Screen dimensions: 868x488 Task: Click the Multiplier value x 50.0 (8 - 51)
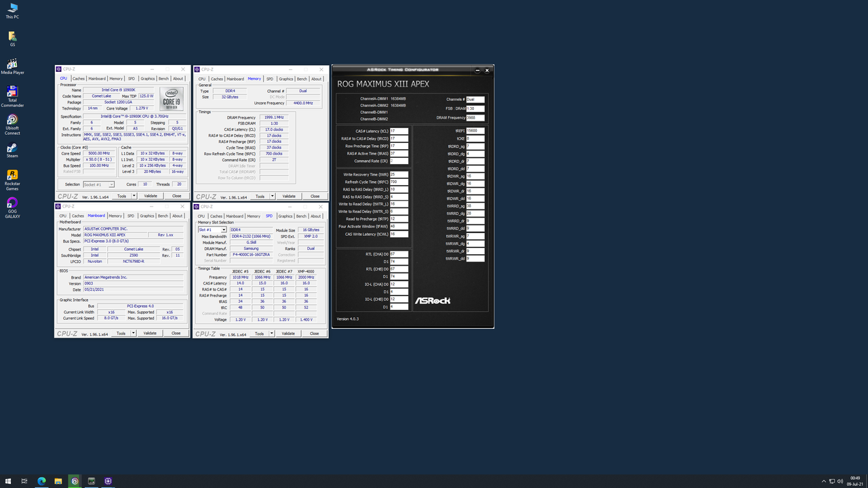[x=99, y=159]
